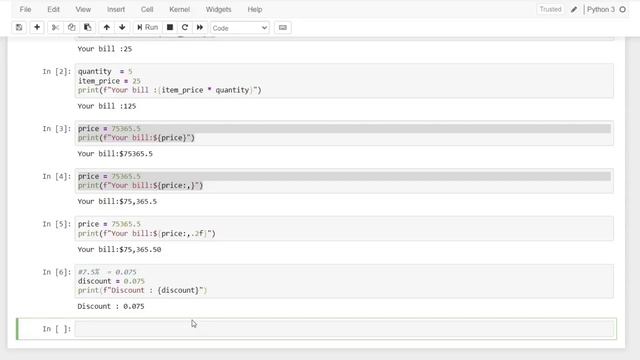640x360 pixels.
Task: Click output text 'Your bill :25'
Action: 104,49
